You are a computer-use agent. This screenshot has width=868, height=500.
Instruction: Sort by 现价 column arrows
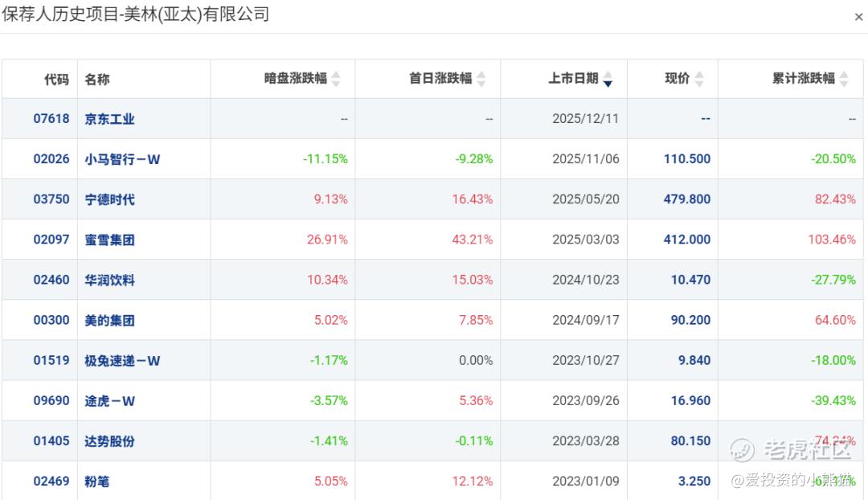coord(699,80)
